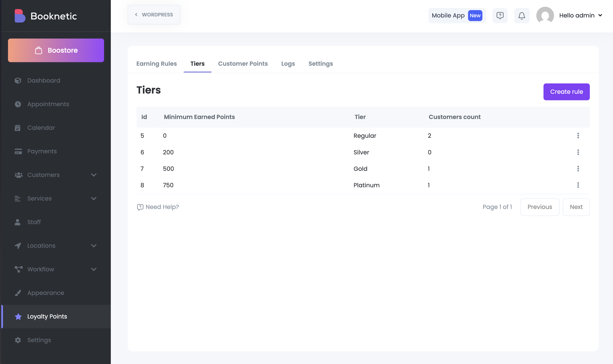Open three-dot menu for Platinum tier
This screenshot has width=613, height=364.
click(x=578, y=185)
